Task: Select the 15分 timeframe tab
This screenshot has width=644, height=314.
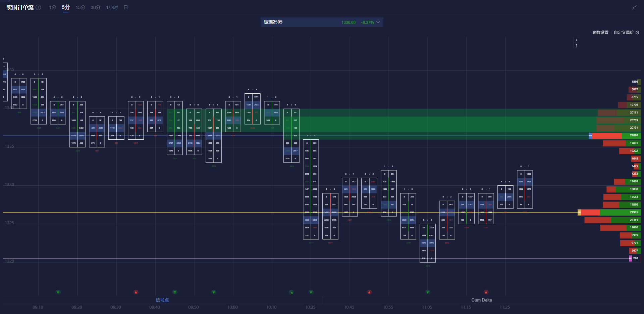Action: pos(80,7)
